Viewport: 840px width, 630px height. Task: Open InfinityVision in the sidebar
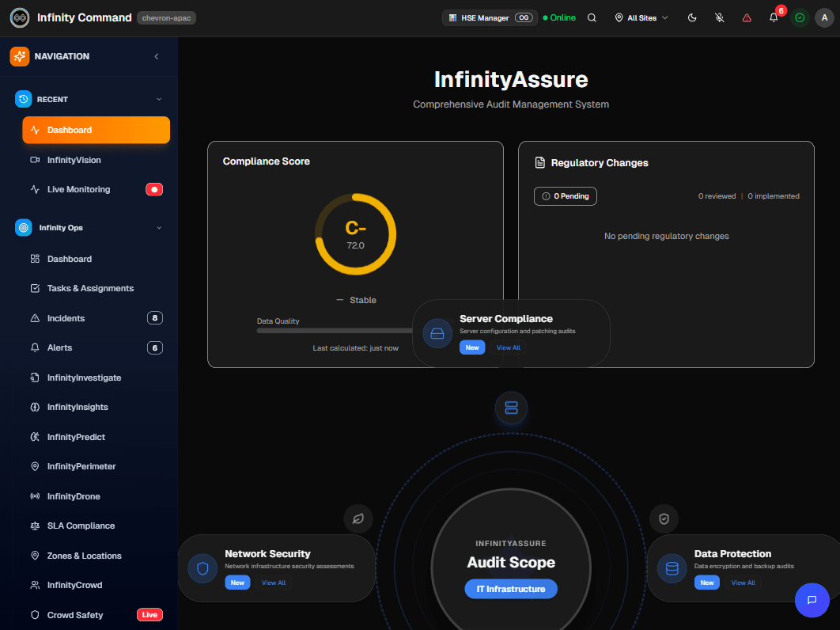click(x=96, y=160)
